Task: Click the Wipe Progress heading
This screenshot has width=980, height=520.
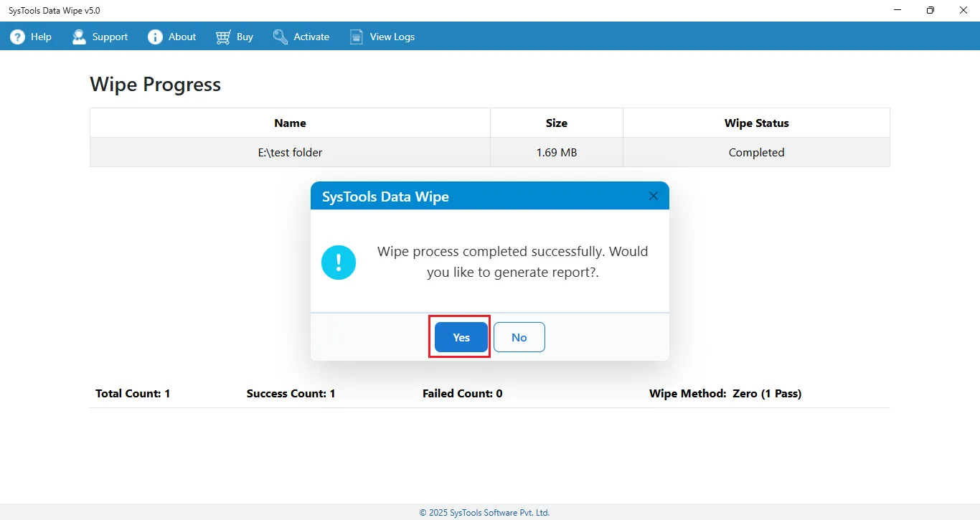Action: click(x=155, y=85)
